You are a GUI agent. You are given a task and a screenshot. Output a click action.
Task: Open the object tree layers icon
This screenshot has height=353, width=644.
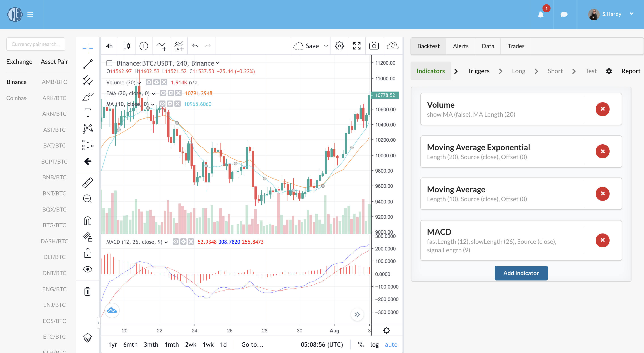88,338
